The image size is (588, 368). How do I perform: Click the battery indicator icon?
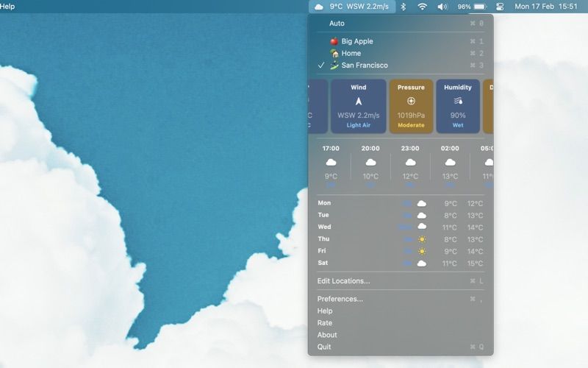[480, 7]
